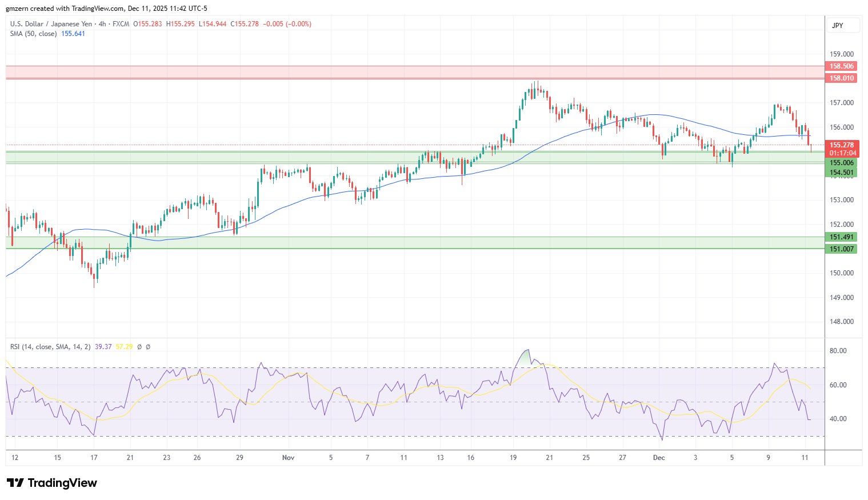Click the 157.000 price axis tick
This screenshot has width=868, height=500.
pyautogui.click(x=841, y=103)
